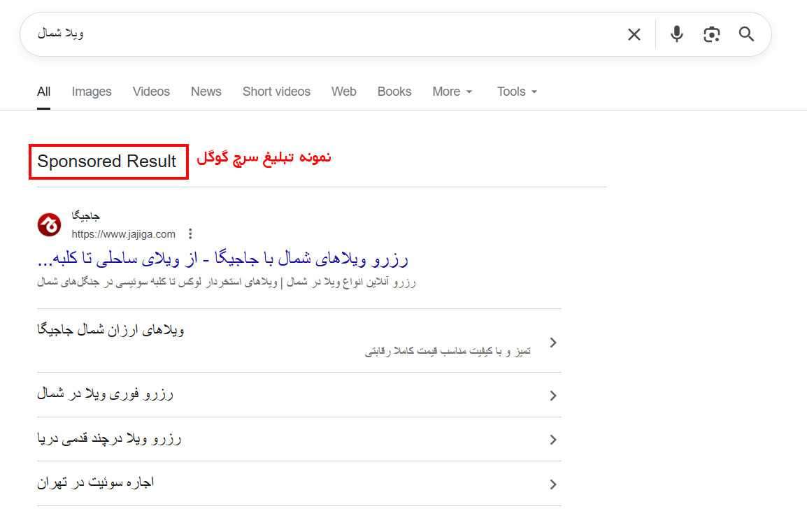The width and height of the screenshot is (807, 532).
Task: Start voice search with microphone icon
Action: click(x=677, y=34)
